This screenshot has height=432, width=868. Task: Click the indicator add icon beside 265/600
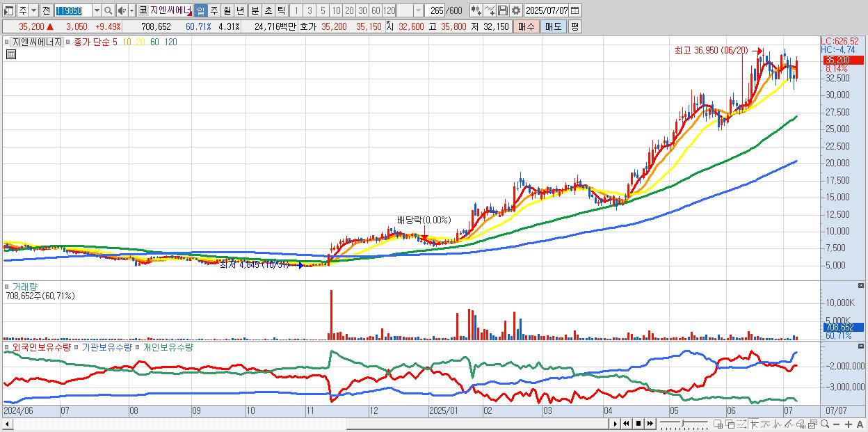tap(476, 10)
